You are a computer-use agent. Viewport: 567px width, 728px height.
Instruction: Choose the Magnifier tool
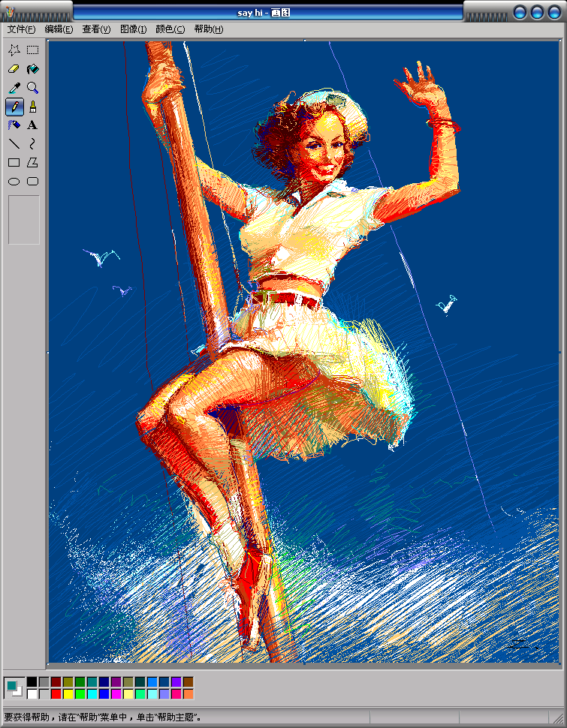[32, 88]
